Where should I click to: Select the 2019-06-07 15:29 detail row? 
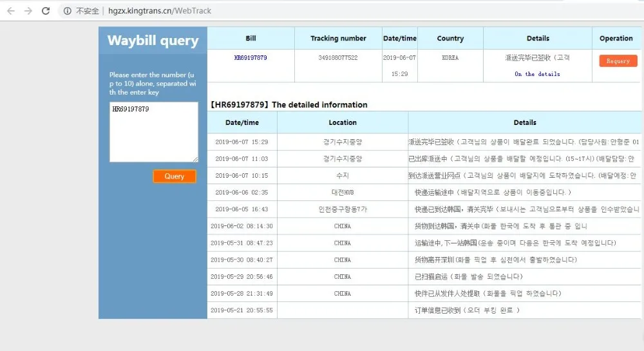pos(424,142)
